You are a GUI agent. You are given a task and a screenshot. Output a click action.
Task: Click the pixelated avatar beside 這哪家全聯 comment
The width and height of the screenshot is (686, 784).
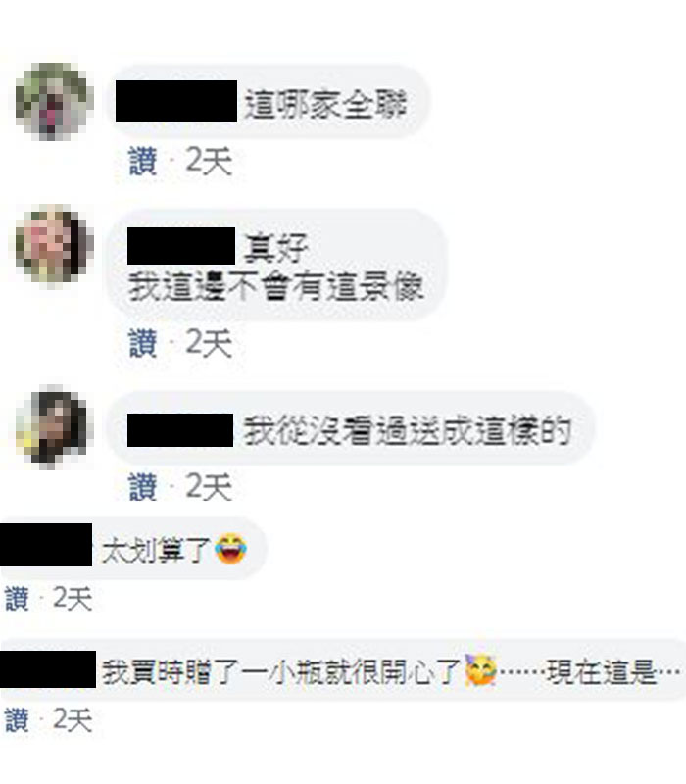tap(54, 102)
